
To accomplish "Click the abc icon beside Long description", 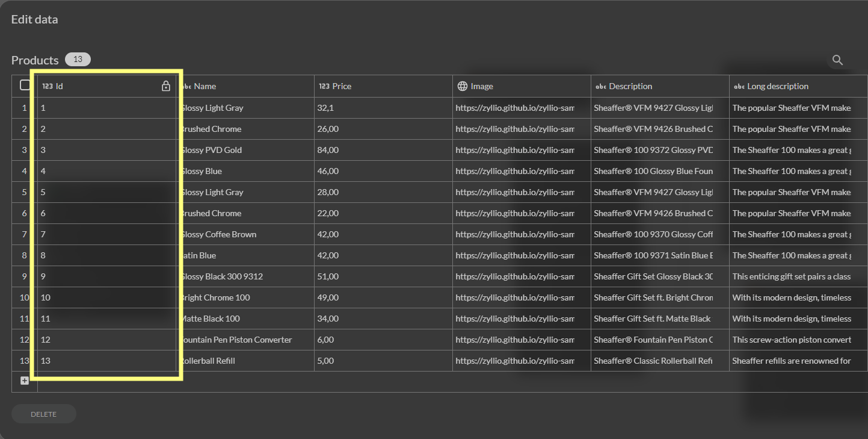I will point(739,86).
